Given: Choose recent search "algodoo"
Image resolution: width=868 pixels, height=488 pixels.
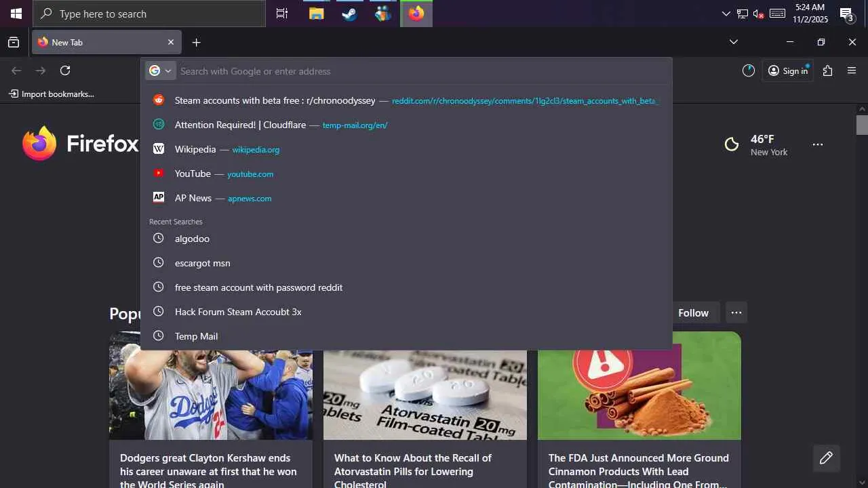Looking at the screenshot, I should (407, 239).
